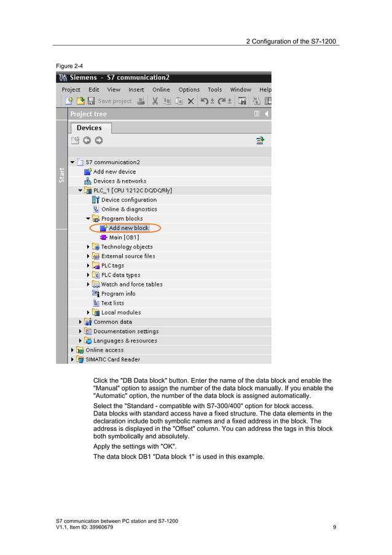Click the Device configuration icon
The height and width of the screenshot is (555, 392).
pos(95,200)
